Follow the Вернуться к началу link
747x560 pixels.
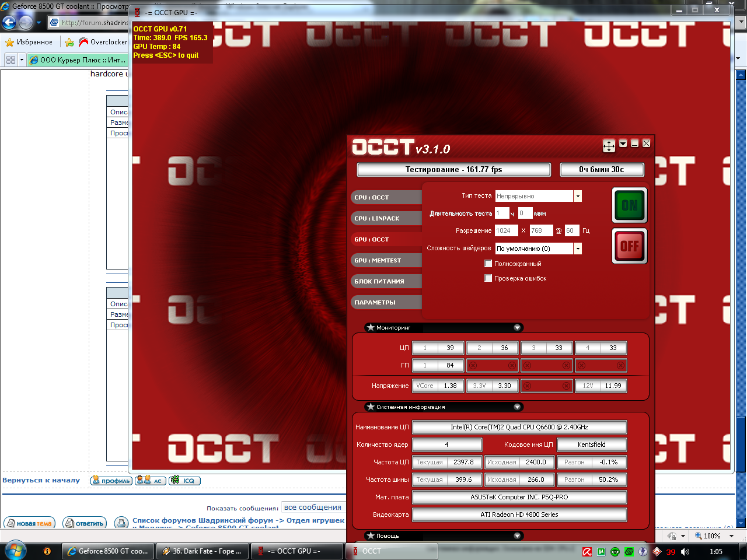(x=41, y=480)
